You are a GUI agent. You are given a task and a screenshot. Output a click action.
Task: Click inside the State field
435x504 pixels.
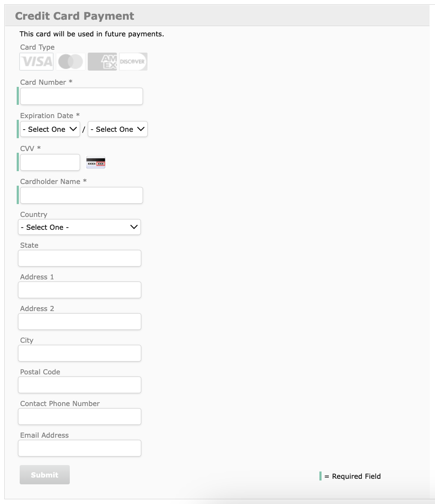click(79, 258)
